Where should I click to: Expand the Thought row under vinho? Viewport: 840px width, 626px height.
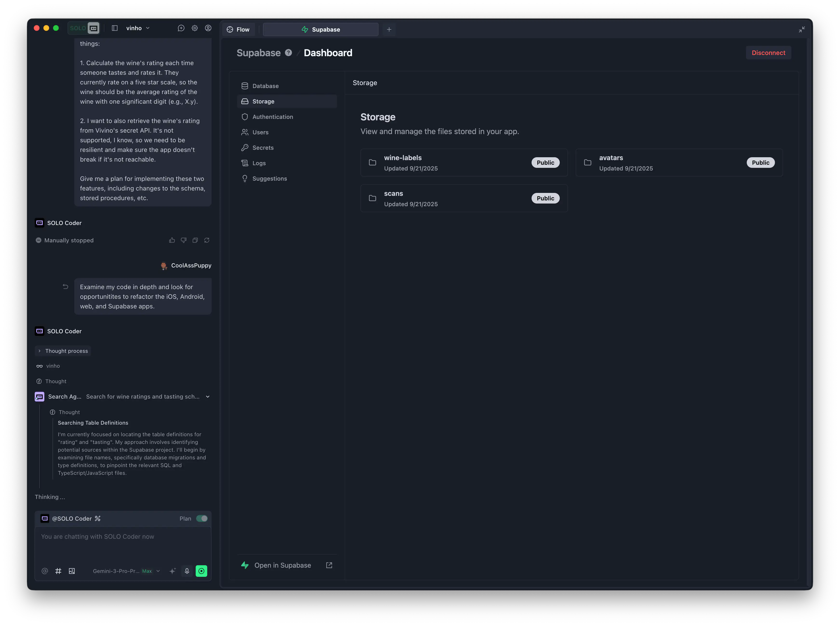click(x=52, y=381)
